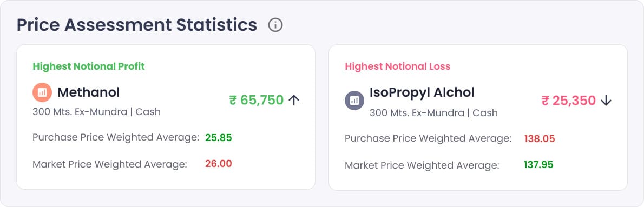Click the ₹ 25,350 loss amount
644x207 pixels.
[569, 101]
